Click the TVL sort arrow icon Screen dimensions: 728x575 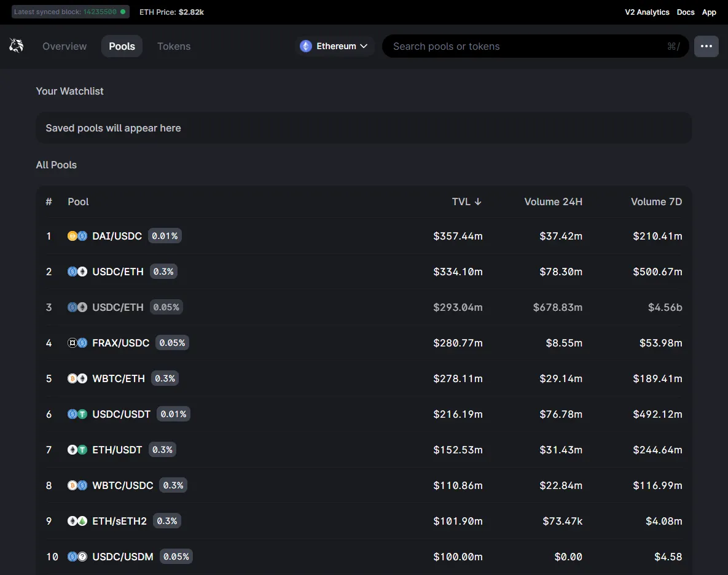tap(478, 201)
